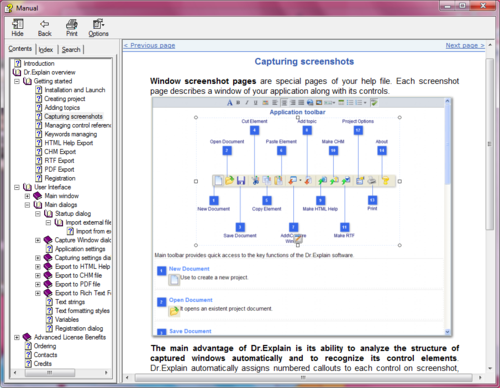Expand Advanced License Benefits node
The image size is (500, 388).
(x=17, y=337)
